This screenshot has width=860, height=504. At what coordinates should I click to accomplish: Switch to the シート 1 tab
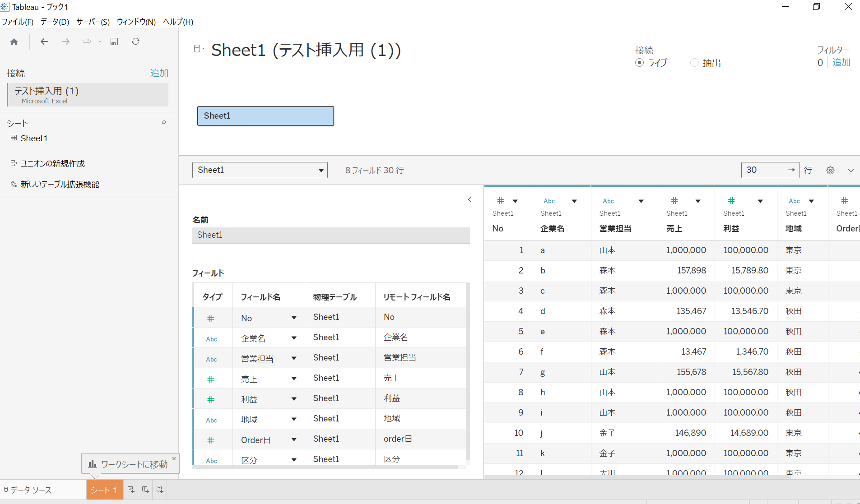(104, 490)
